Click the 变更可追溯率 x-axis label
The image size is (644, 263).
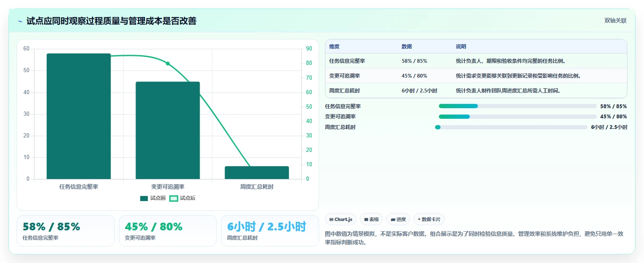(168, 187)
